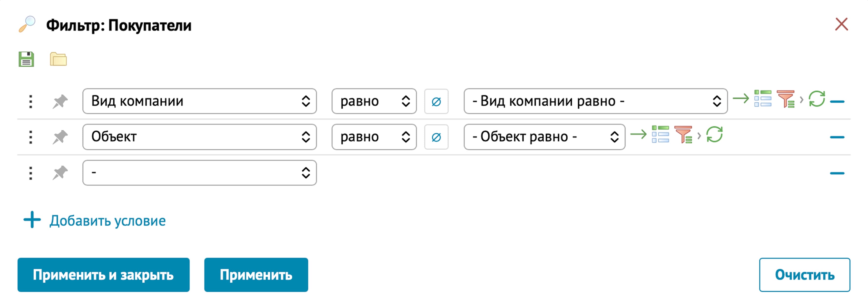
Task: Click the Применить и закрыть button
Action: pos(103,275)
